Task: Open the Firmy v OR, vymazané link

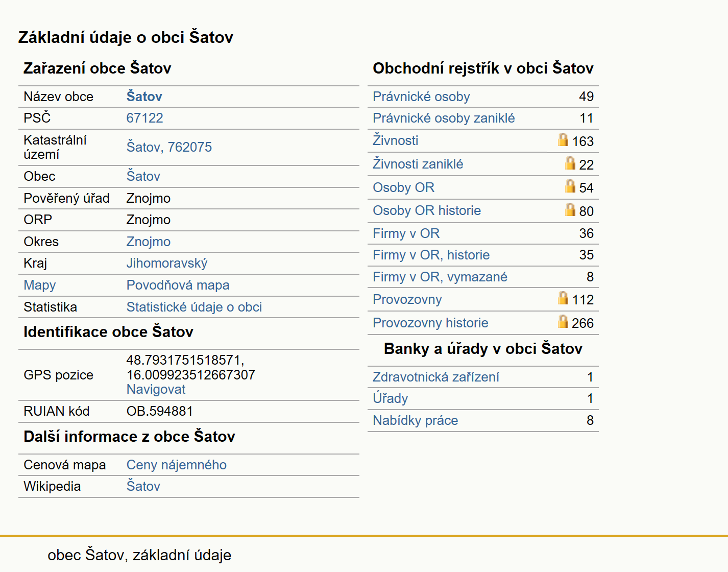Action: (440, 277)
